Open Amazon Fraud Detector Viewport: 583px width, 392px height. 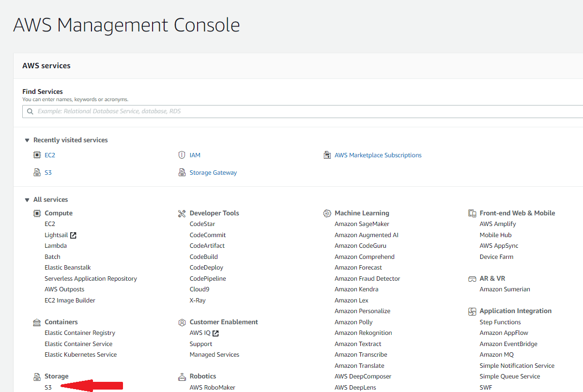(x=368, y=279)
